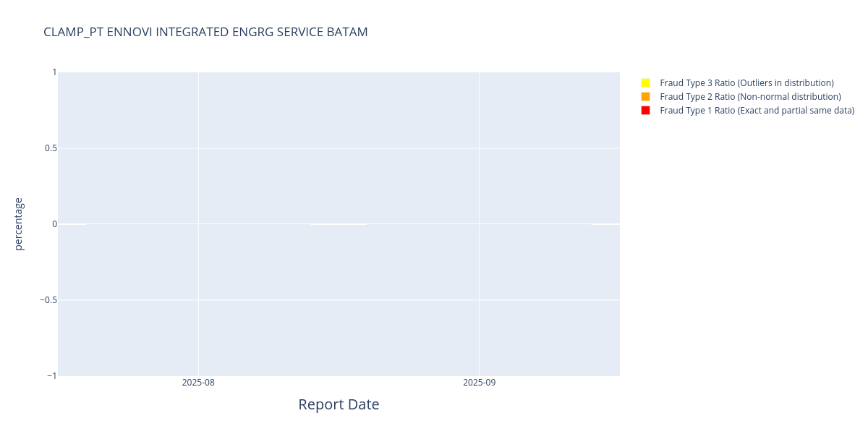The height and width of the screenshot is (434, 868).
Task: Click the CLAMP_PT ENNOVI chart title
Action: (205, 32)
